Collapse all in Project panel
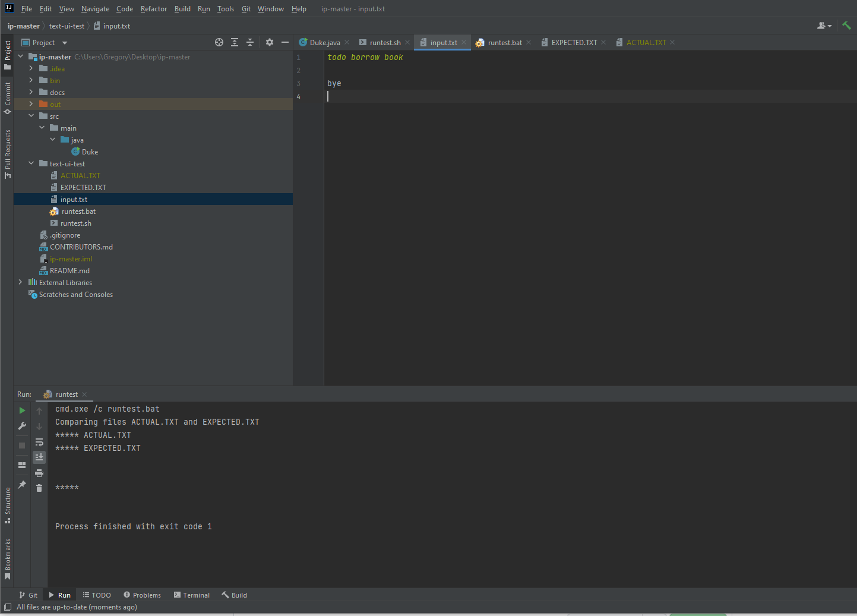The width and height of the screenshot is (857, 616). tap(250, 42)
